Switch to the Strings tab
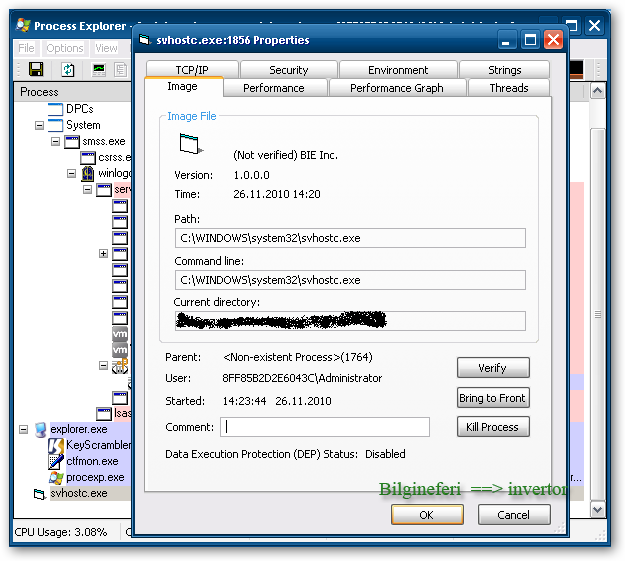 (x=505, y=70)
